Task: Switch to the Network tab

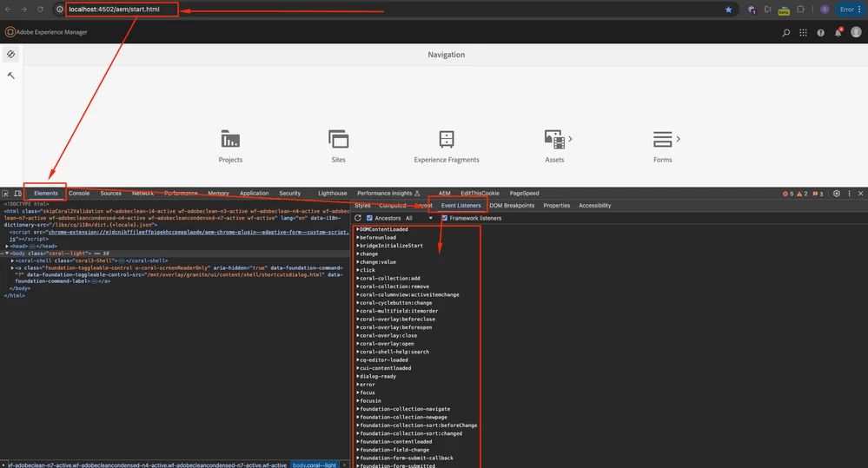Action: tap(142, 193)
